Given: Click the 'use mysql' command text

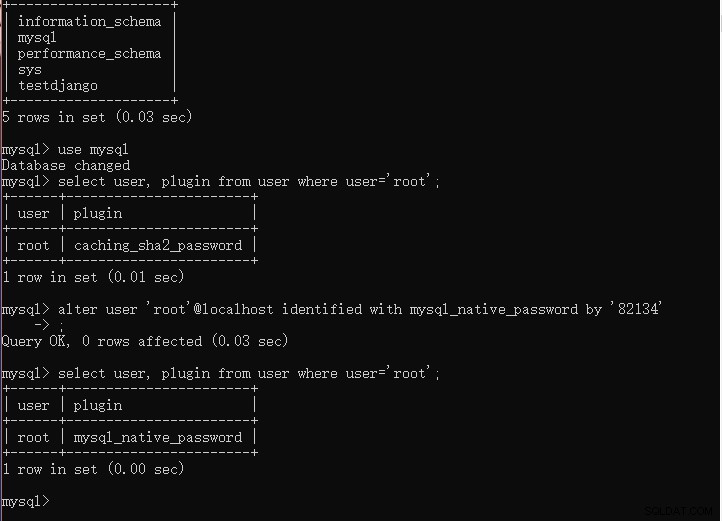Looking at the screenshot, I should (x=93, y=150).
